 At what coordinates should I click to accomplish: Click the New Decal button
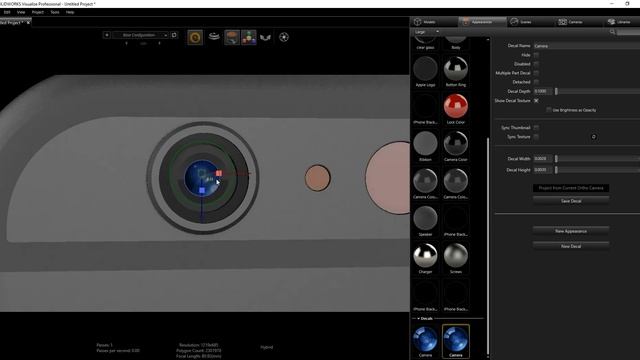tap(571, 246)
